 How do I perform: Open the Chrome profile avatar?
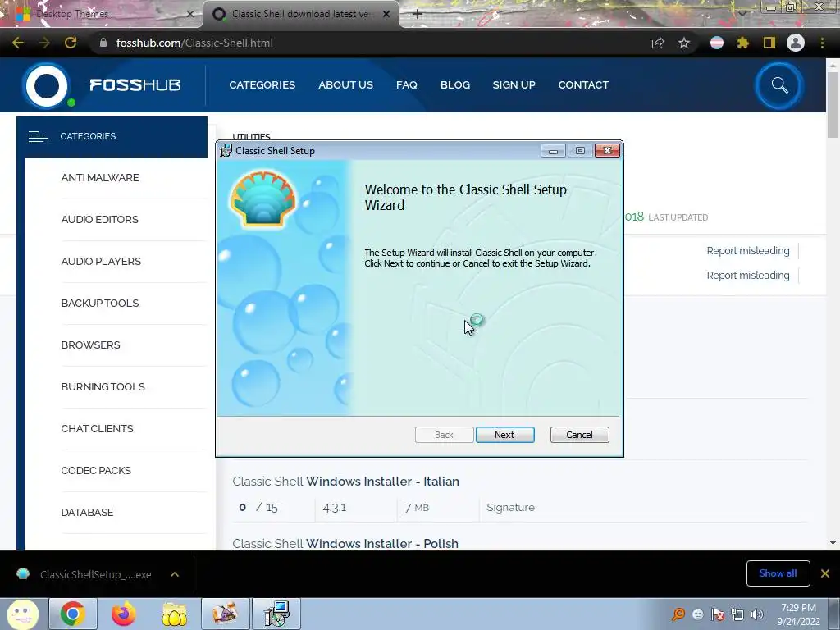[x=796, y=43]
